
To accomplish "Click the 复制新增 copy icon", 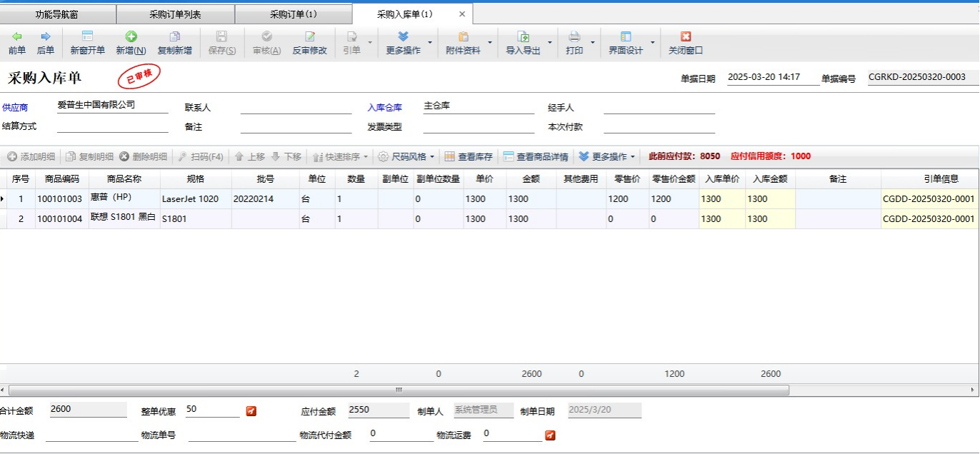I will (174, 37).
